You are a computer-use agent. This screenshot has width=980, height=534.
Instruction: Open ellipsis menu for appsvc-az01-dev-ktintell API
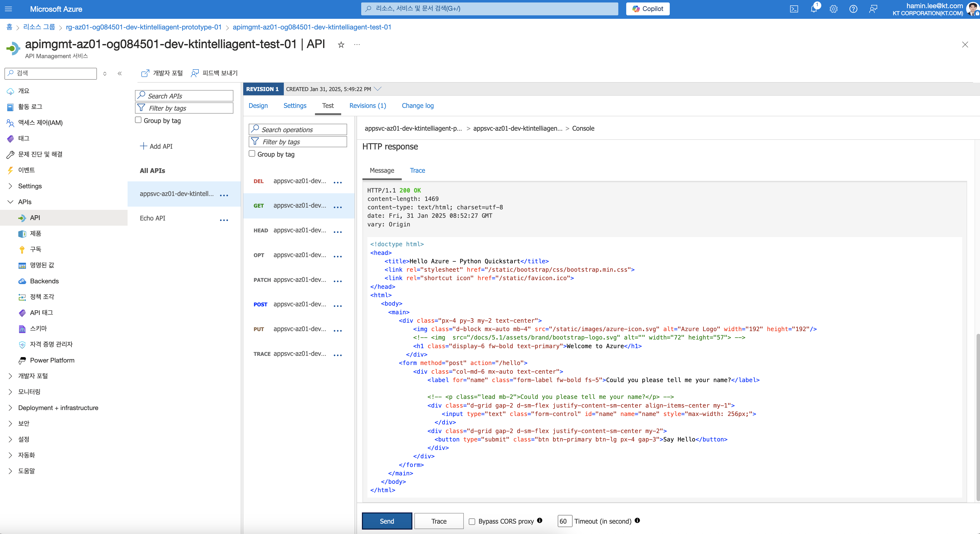click(x=224, y=195)
